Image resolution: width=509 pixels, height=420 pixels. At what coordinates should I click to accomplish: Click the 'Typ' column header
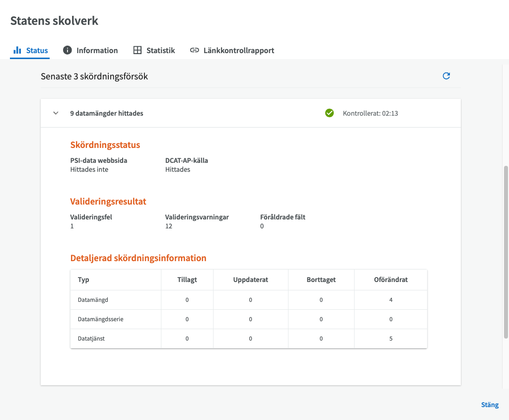click(83, 280)
